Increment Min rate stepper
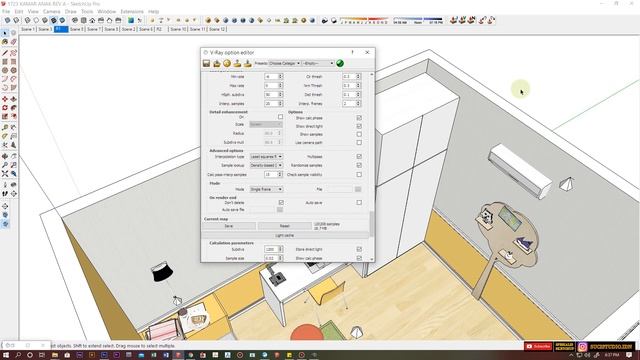The image size is (640, 360). tap(280, 75)
